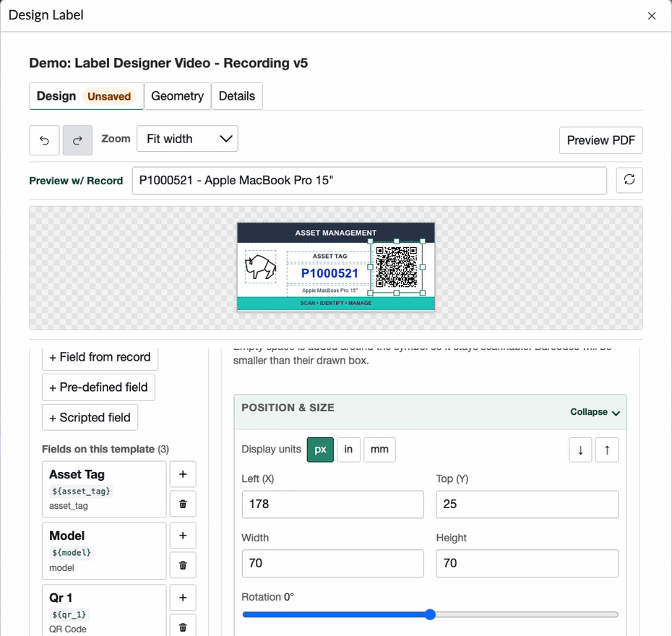Open the Zoom Fit width dropdown
The height and width of the screenshot is (636, 672).
(x=187, y=139)
